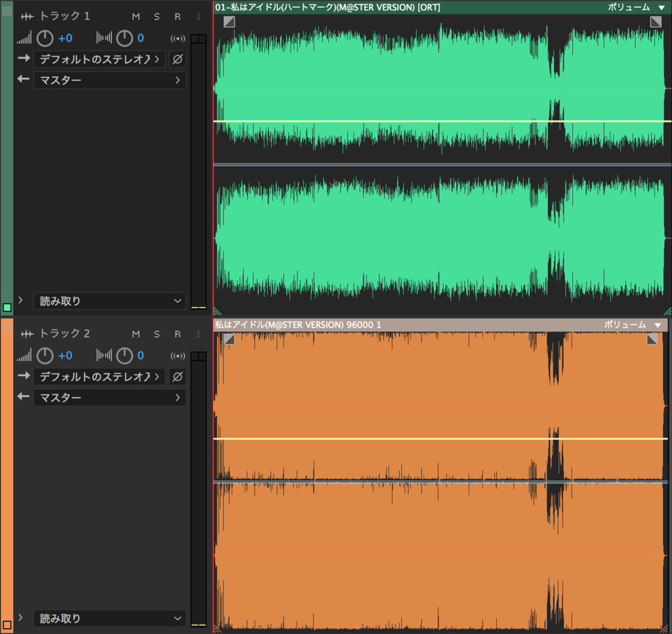This screenshot has width=672, height=634.
Task: Solo Track 2 with the S button
Action: point(157,333)
